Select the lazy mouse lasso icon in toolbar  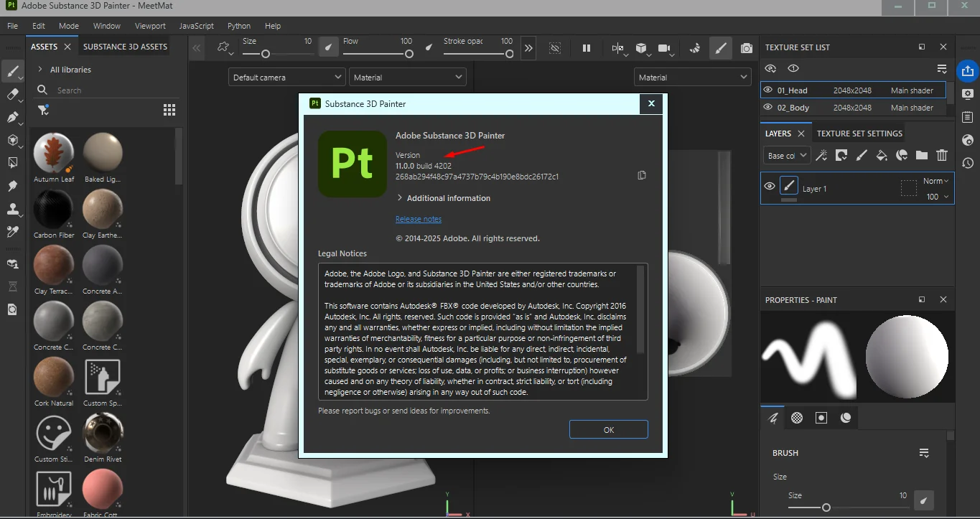click(x=223, y=48)
